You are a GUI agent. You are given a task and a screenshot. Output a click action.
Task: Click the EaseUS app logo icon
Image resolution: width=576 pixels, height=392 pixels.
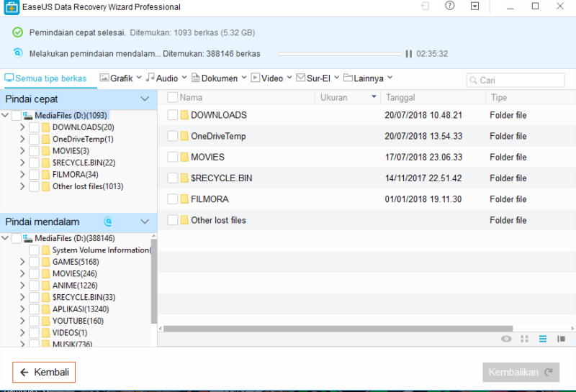tap(12, 7)
